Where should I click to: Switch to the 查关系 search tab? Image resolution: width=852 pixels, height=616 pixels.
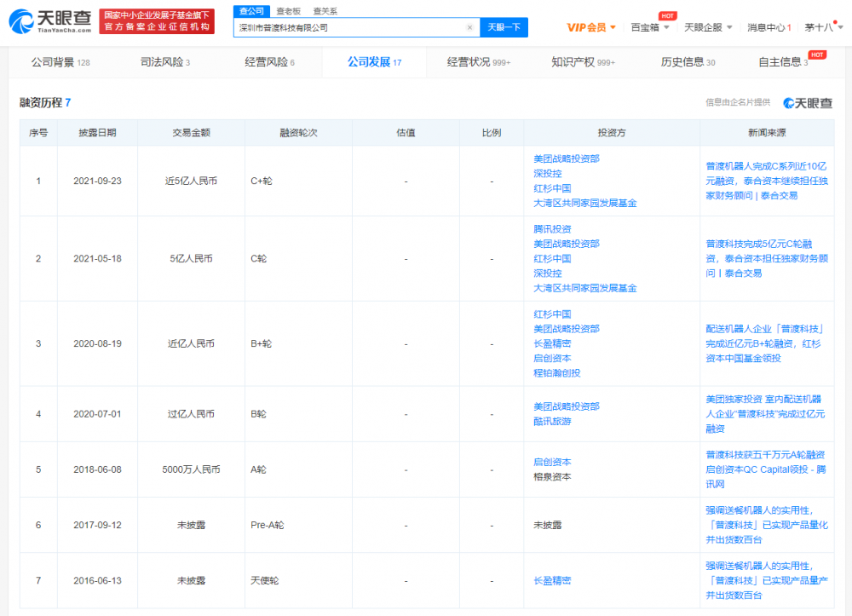325,11
